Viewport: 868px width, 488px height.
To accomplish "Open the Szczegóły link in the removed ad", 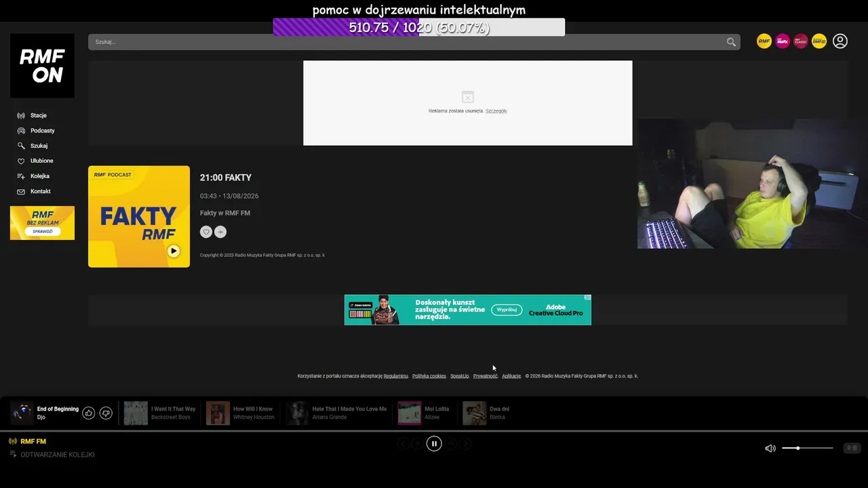I will (x=496, y=111).
